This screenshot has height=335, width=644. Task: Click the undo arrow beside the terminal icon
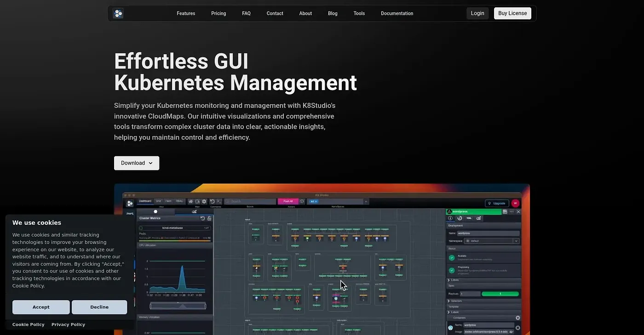pyautogui.click(x=212, y=201)
